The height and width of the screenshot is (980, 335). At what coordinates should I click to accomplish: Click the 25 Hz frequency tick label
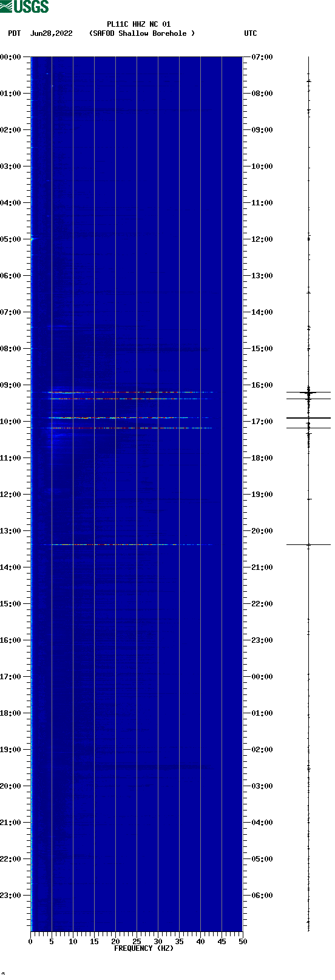[x=137, y=942]
